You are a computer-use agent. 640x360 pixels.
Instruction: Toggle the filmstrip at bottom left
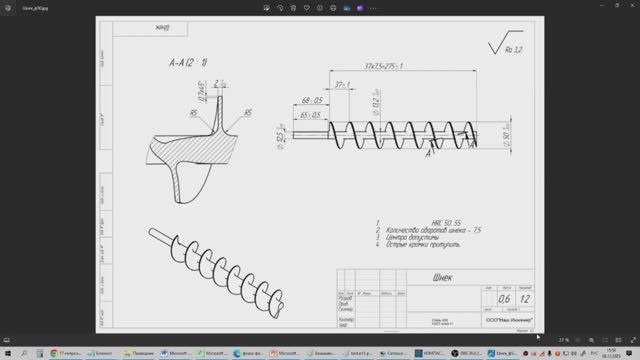[x=7, y=340]
